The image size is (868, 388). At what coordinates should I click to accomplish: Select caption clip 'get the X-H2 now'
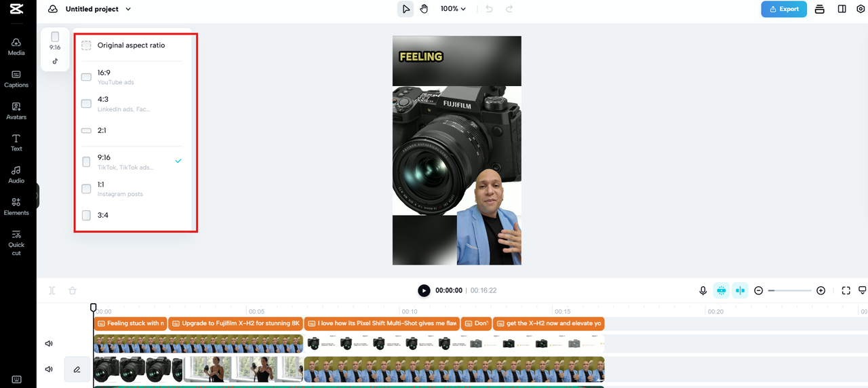tap(549, 324)
